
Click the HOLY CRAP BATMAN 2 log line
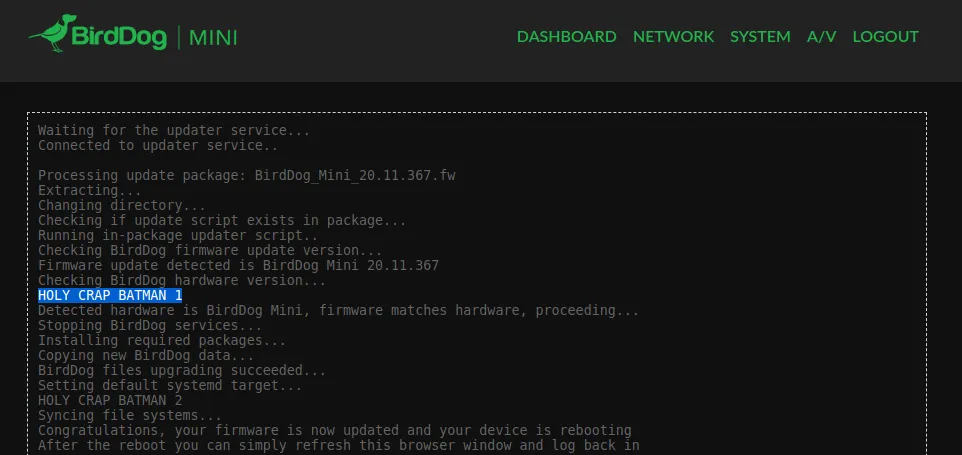(110, 400)
